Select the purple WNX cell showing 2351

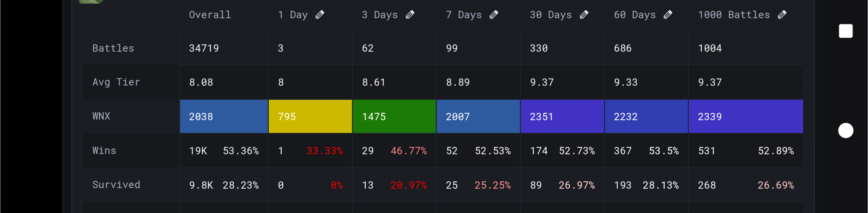point(562,116)
